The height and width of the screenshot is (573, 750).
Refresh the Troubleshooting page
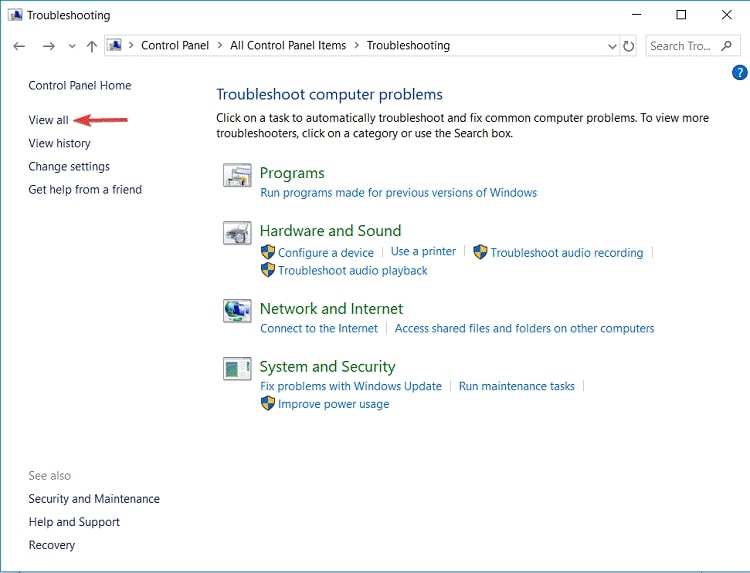(x=629, y=46)
